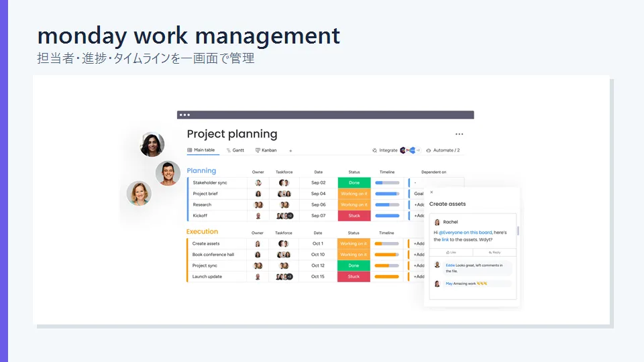Click Eddie's name in the reply
644x362 pixels.
click(450, 265)
